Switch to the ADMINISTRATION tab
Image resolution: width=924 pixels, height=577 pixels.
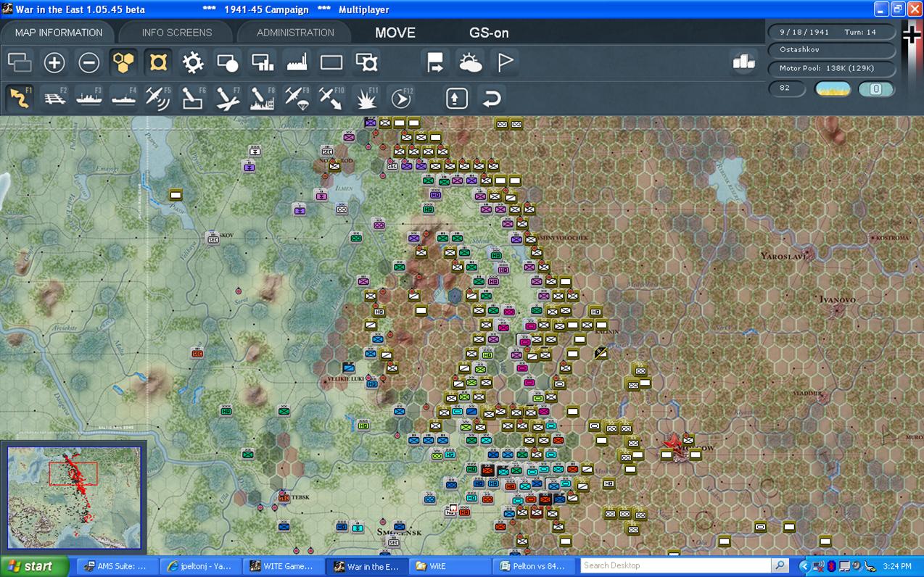tap(295, 33)
